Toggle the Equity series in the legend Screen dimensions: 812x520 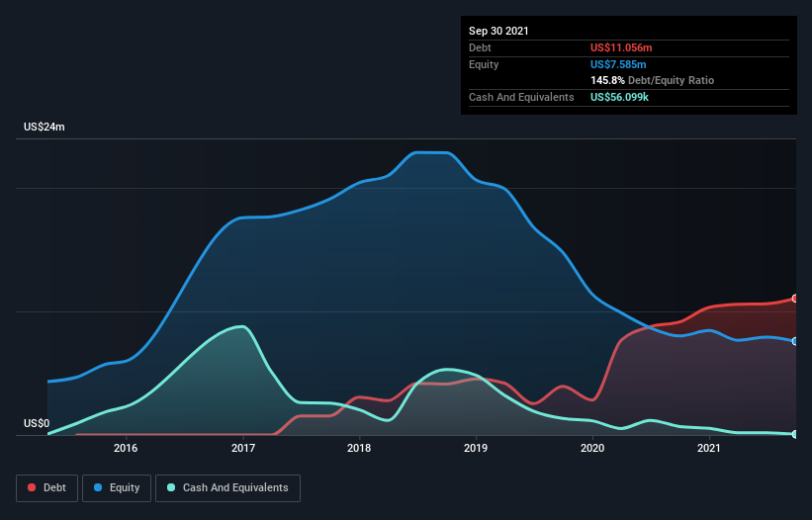117,488
